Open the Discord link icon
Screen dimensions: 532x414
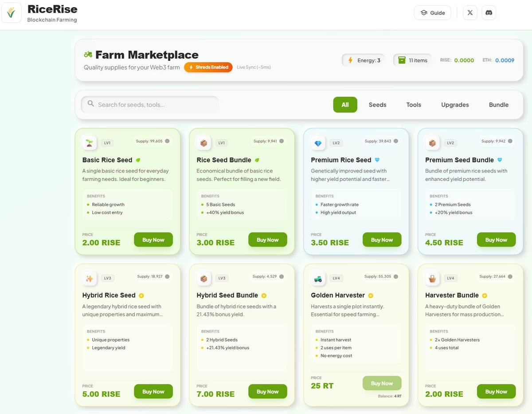click(x=489, y=12)
